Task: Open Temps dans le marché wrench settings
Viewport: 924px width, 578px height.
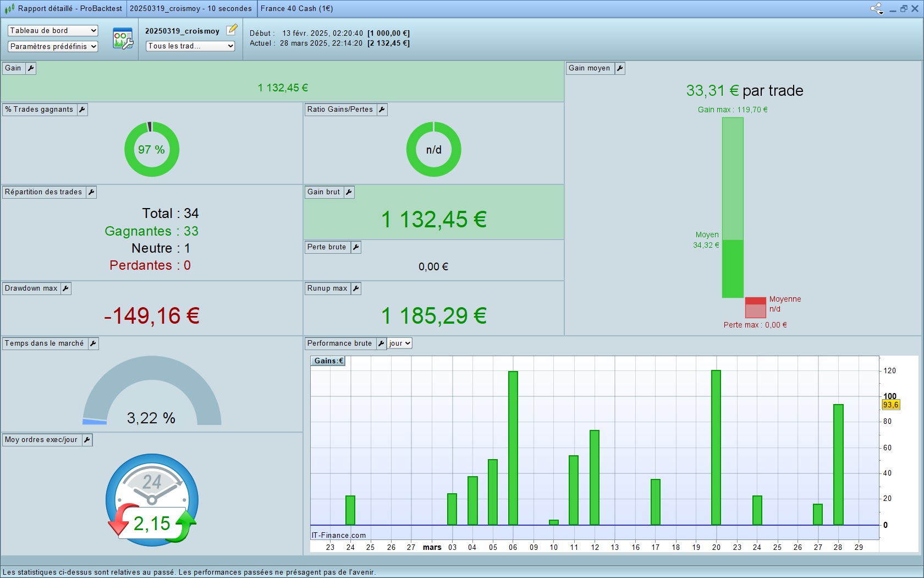Action: (93, 343)
